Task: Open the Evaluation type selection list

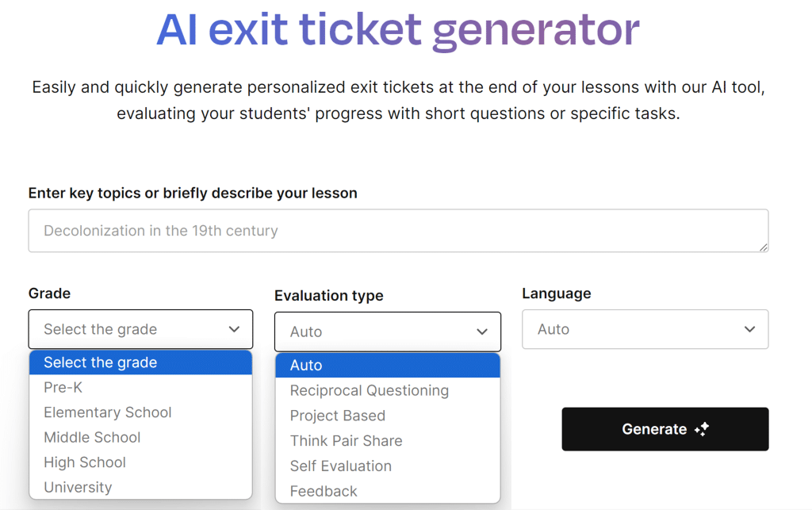Action: (387, 332)
